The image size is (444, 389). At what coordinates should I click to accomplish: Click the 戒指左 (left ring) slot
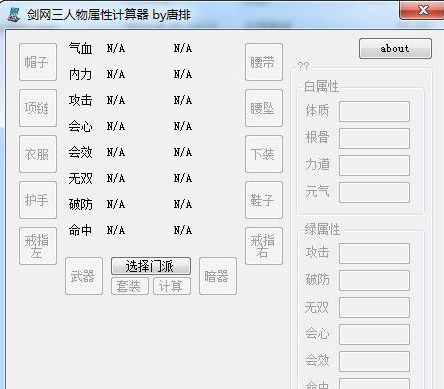point(38,246)
